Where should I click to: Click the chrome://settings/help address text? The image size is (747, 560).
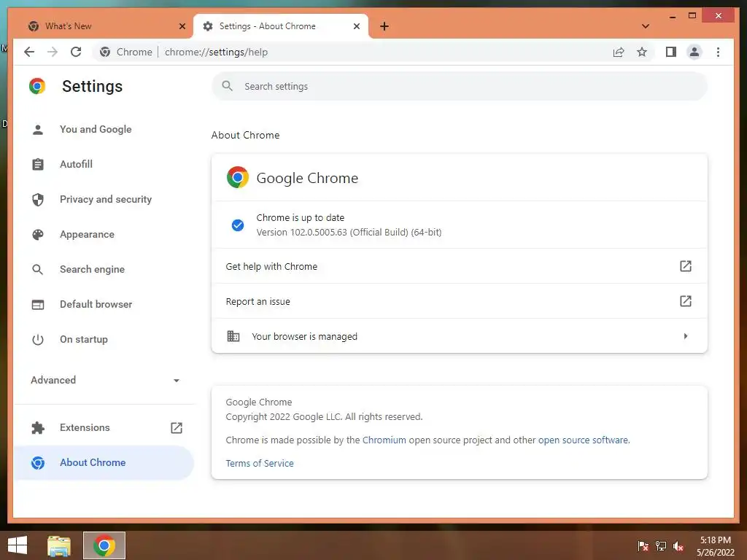point(216,52)
